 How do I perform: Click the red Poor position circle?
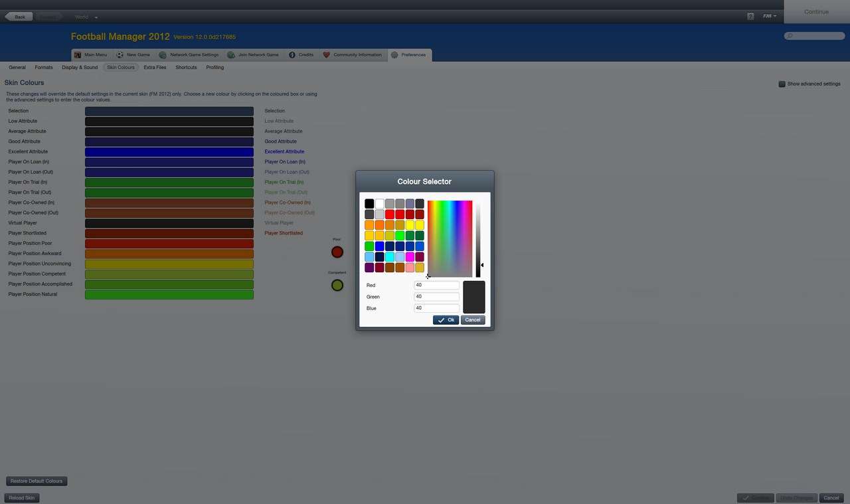coord(337,252)
